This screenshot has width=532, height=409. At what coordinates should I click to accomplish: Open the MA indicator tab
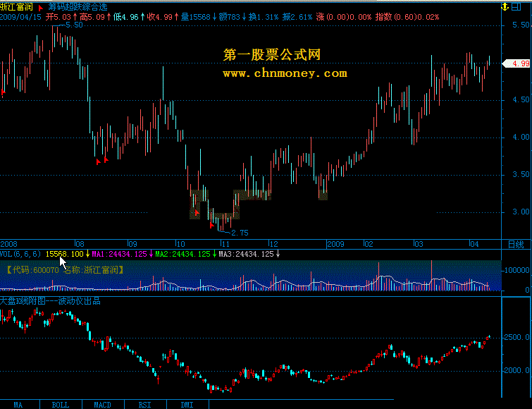(18, 405)
